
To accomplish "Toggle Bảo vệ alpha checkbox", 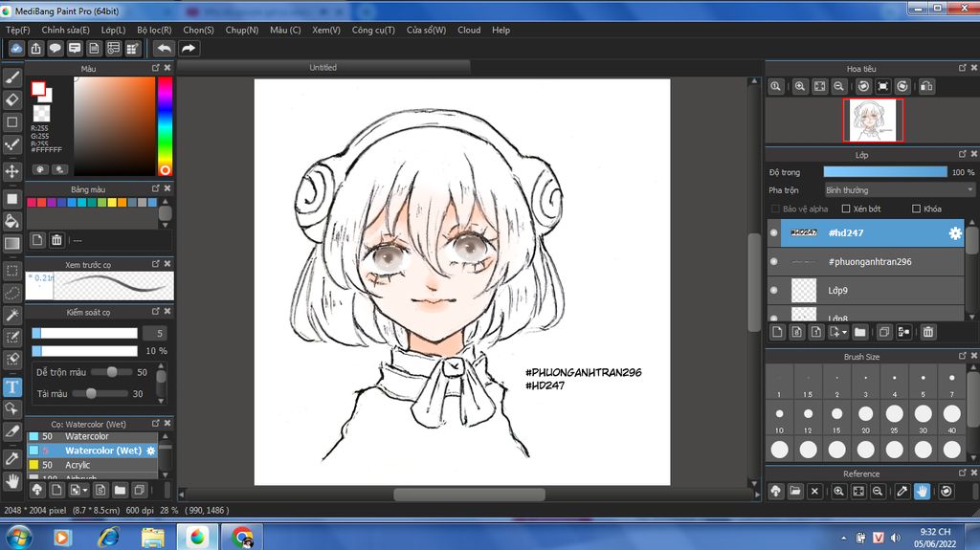I will [x=775, y=209].
